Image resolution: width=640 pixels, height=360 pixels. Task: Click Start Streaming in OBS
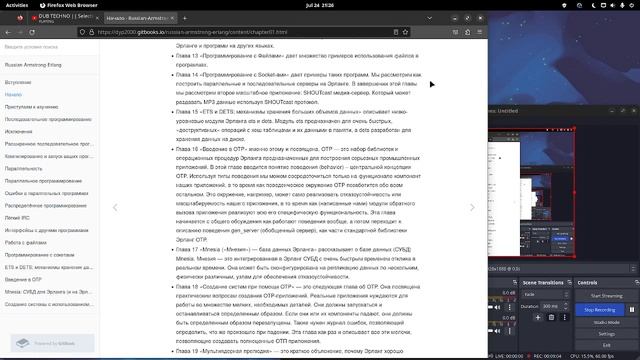[607, 296]
